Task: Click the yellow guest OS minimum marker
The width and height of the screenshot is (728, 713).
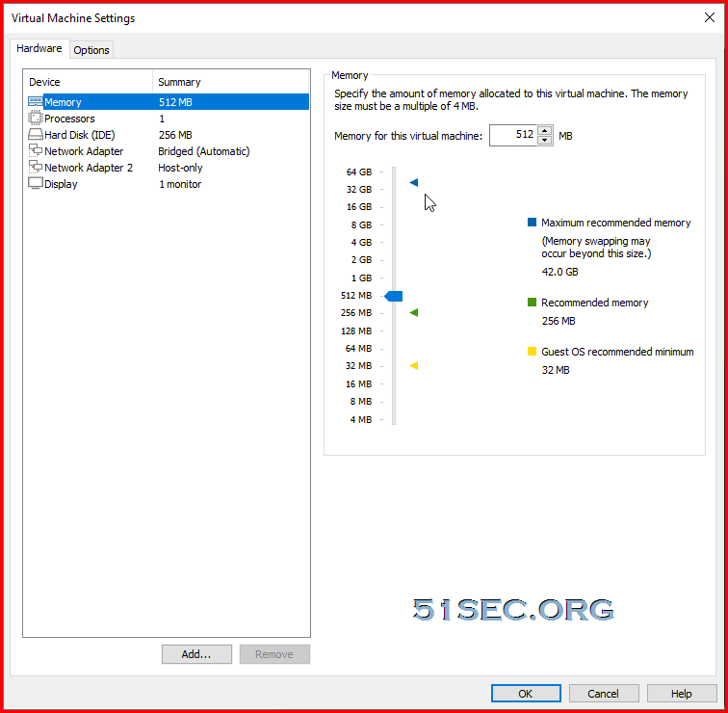Action: pyautogui.click(x=414, y=365)
